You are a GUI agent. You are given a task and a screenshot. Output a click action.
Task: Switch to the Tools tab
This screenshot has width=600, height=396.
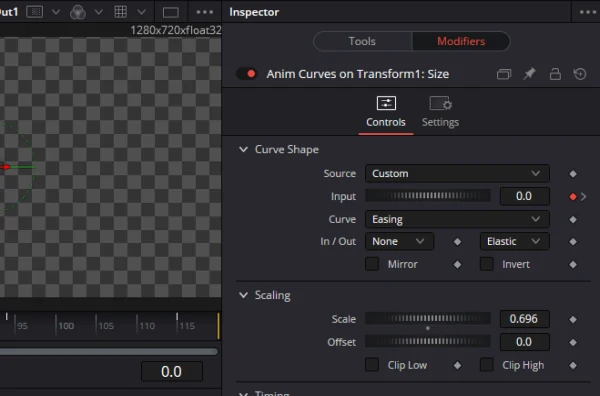coord(362,41)
